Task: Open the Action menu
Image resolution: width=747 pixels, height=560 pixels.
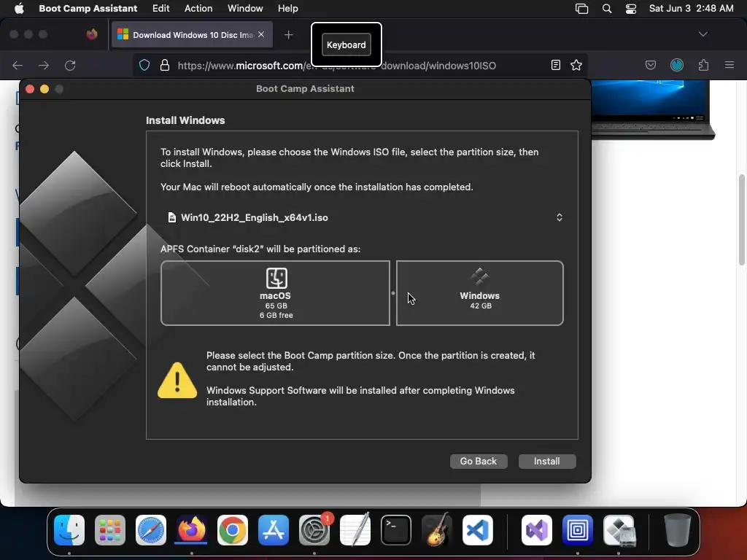Action: tap(198, 8)
